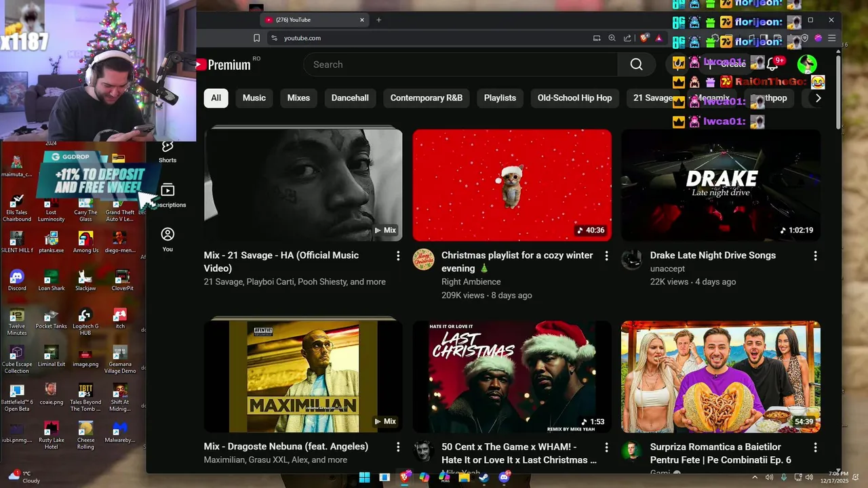Open the Windows Start button

pyautogui.click(x=364, y=477)
